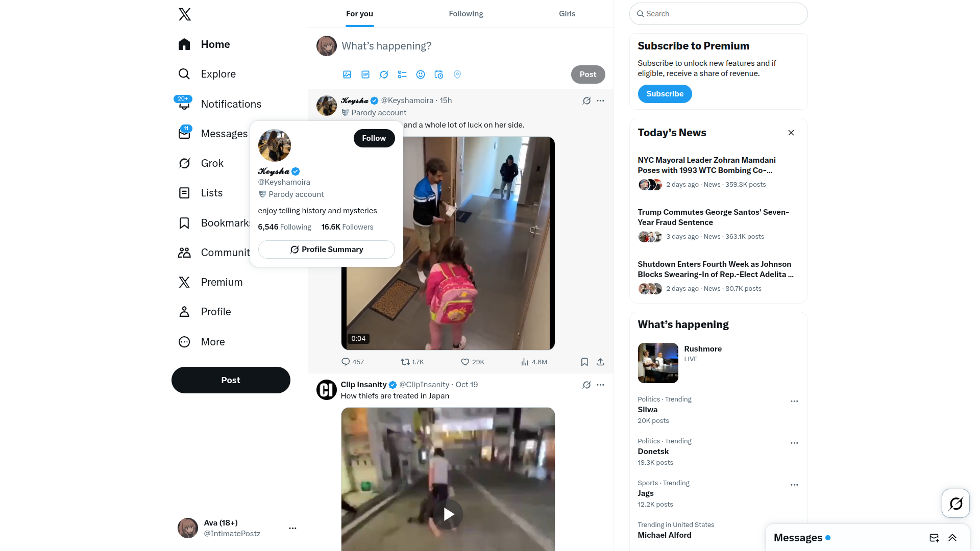Focus the Search input field
980x551 pixels.
(718, 14)
